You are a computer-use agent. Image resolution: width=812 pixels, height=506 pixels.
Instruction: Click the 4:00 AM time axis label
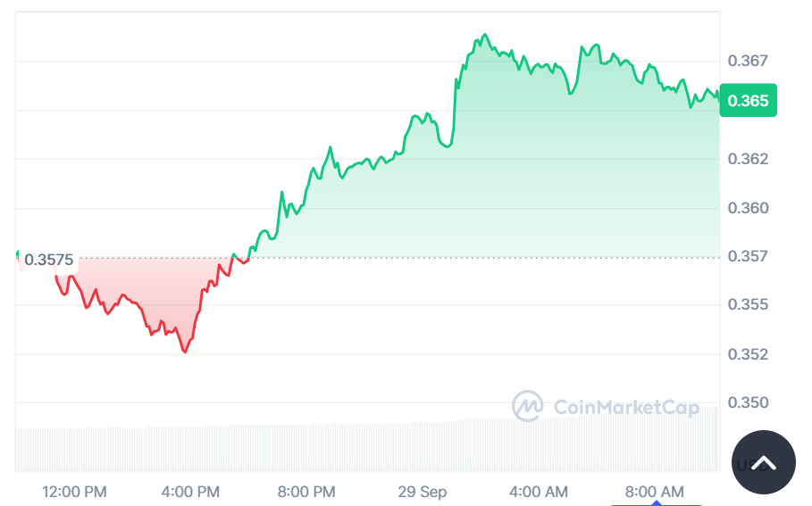point(539,492)
